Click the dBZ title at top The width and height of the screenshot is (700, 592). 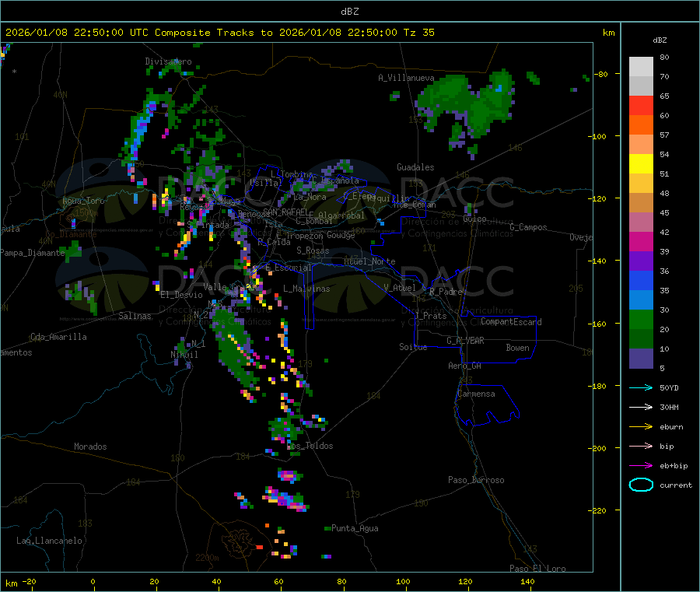349,12
